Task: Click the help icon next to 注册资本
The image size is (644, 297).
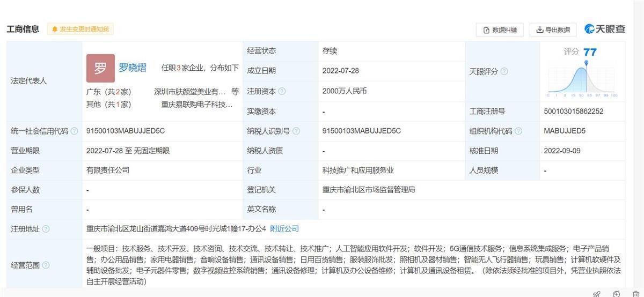Action: point(282,92)
